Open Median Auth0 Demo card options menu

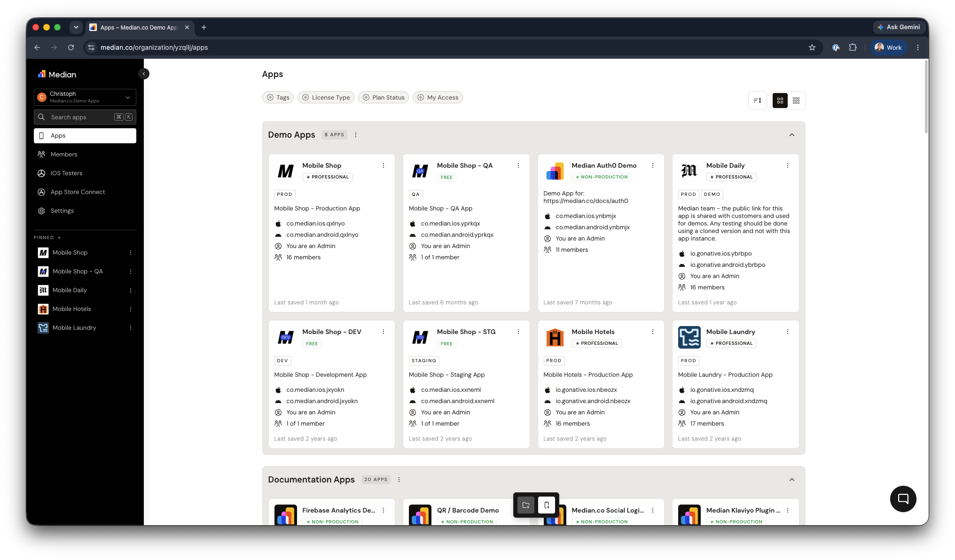coord(653,165)
